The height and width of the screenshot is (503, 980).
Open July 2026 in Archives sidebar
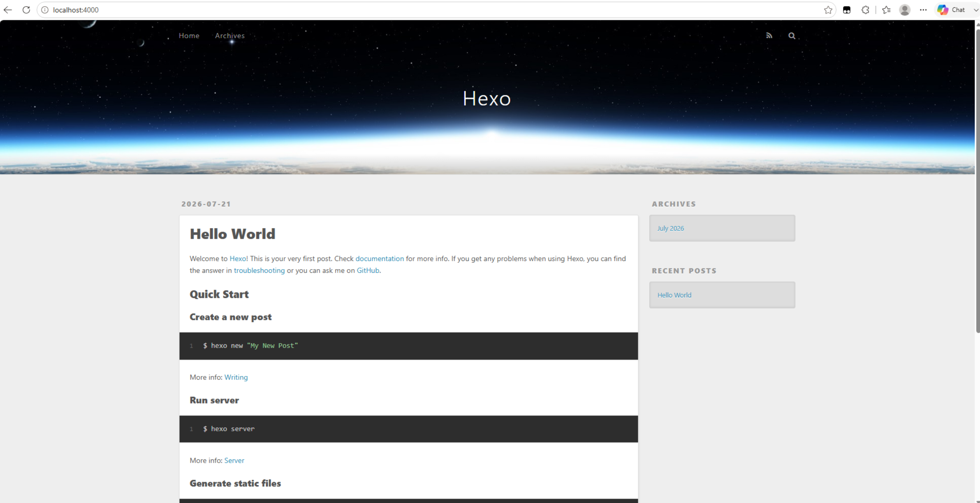coord(671,228)
